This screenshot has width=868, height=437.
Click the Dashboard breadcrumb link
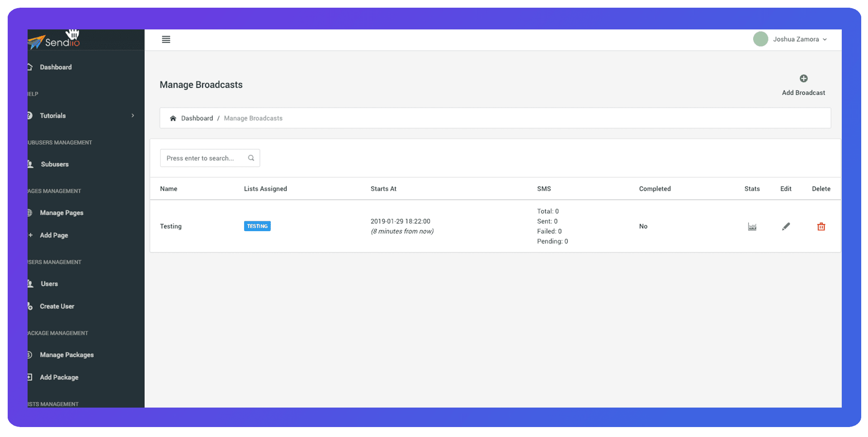click(197, 119)
